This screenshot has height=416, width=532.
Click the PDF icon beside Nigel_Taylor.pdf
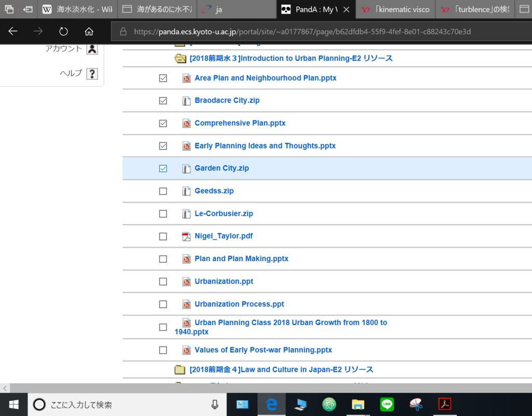(187, 236)
